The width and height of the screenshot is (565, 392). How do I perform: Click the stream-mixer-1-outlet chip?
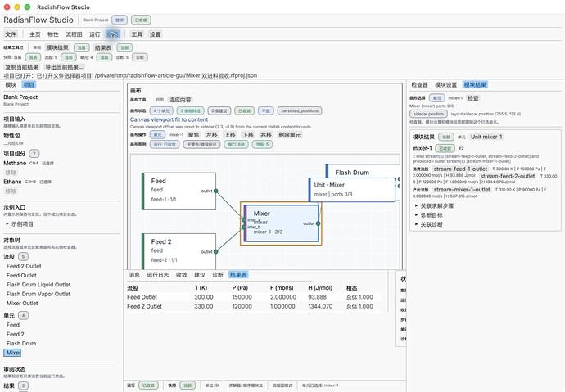point(462,189)
